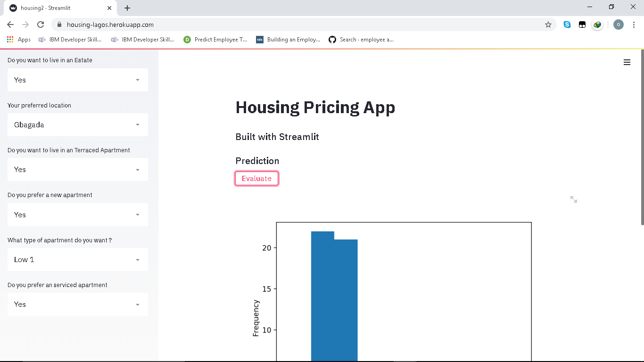
Task: Open the Apps bookmarks shortcut
Action: coord(19,40)
